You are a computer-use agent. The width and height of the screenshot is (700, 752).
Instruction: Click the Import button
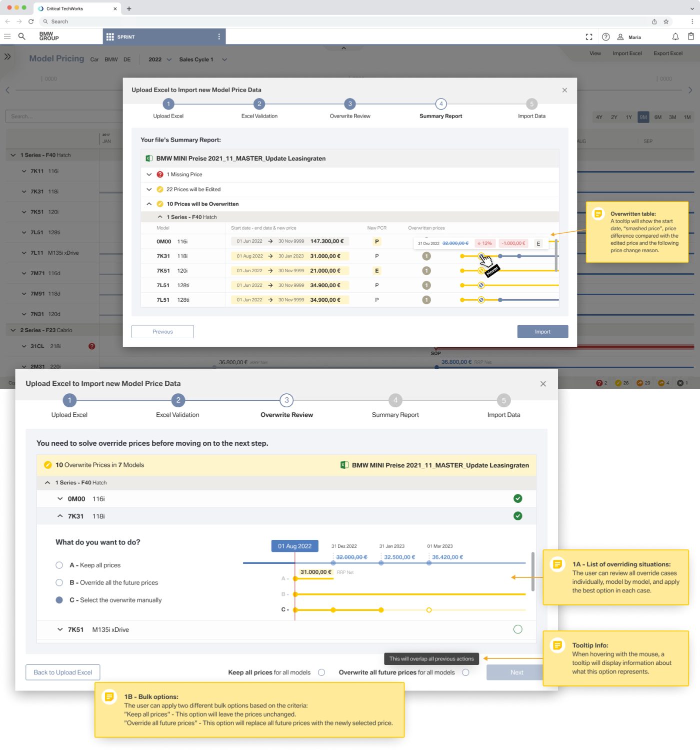point(542,332)
